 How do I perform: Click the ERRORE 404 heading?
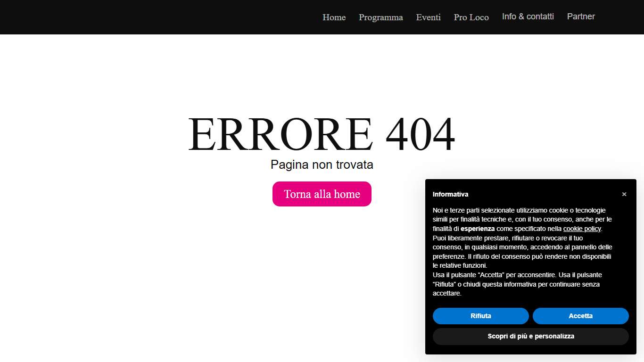pos(322,134)
